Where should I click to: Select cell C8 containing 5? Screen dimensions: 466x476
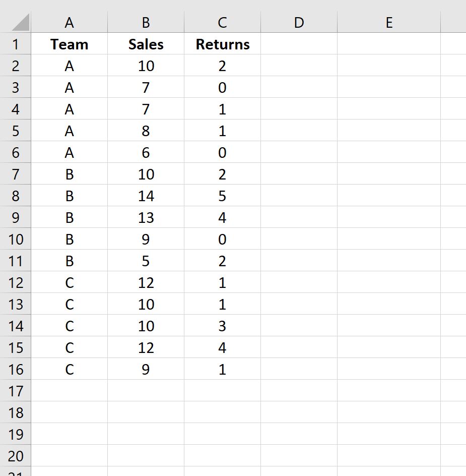point(222,196)
